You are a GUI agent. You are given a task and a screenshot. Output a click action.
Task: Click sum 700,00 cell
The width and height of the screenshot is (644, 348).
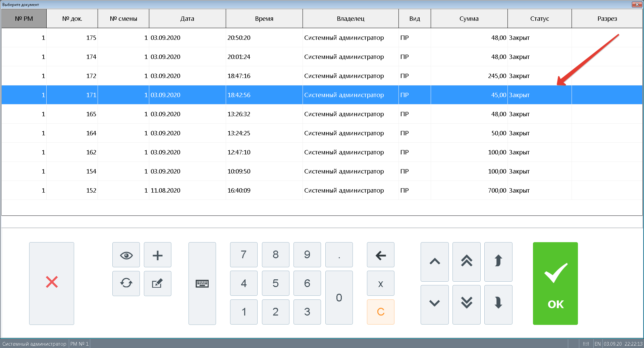coord(469,190)
